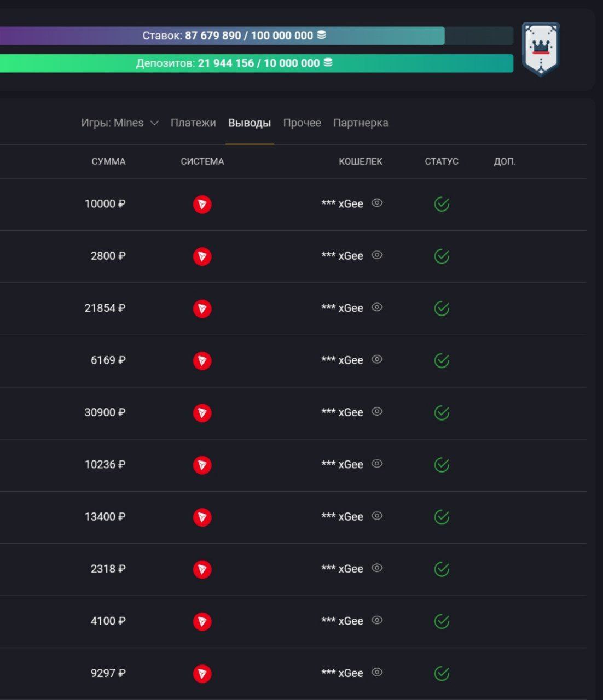Click the crown rank badge icon
This screenshot has height=700, width=603.
[540, 49]
